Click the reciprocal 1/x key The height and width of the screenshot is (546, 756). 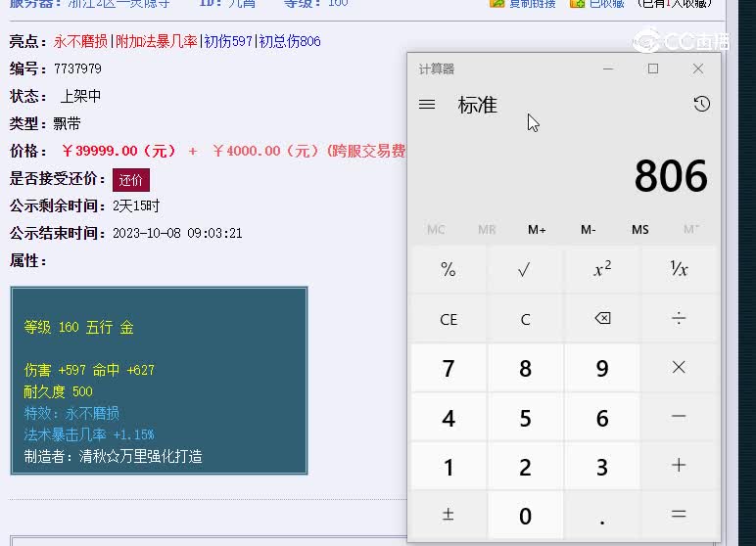tap(679, 269)
